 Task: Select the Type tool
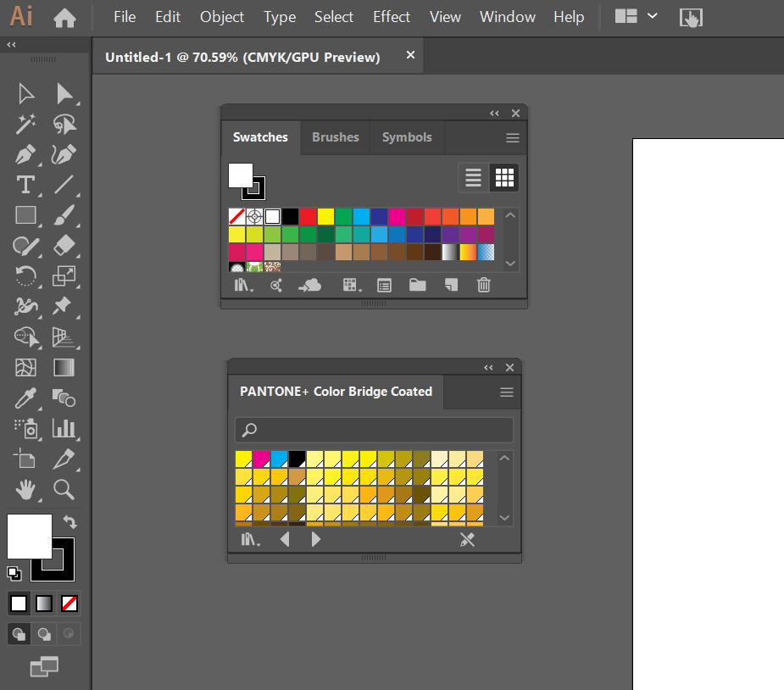(x=25, y=185)
